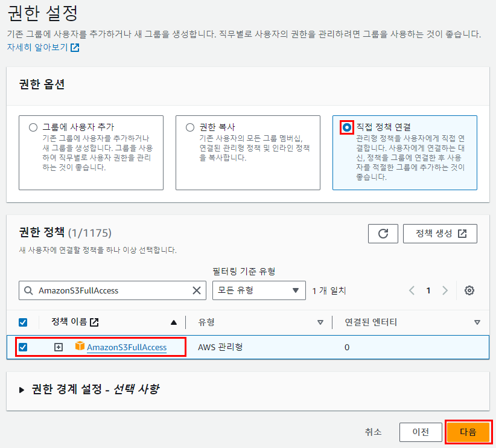Click the 연결된 엔터티 value 0 cell

coord(347,347)
